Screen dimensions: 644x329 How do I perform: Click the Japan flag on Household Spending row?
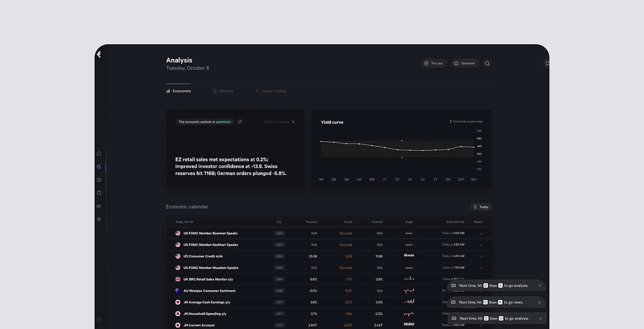click(178, 314)
